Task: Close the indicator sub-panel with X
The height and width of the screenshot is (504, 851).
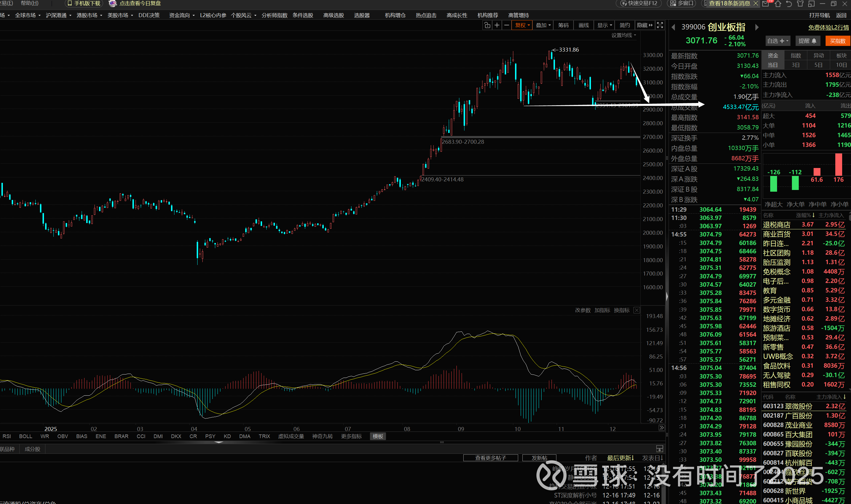Action: coord(637,310)
